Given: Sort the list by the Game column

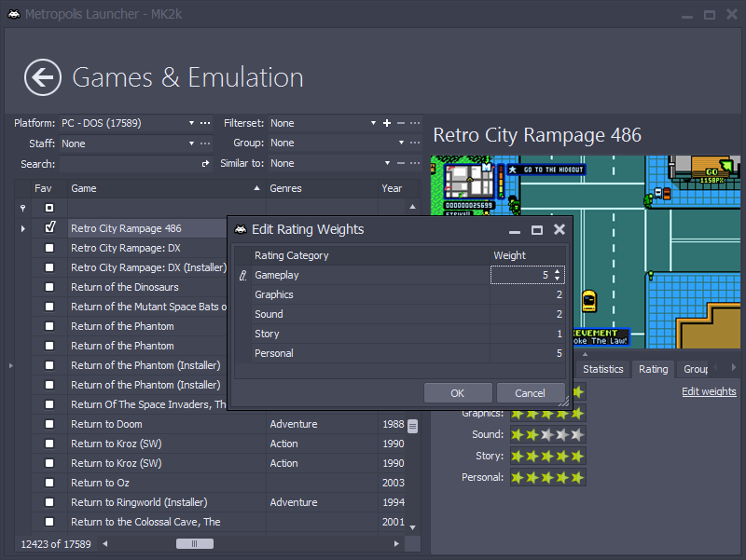Looking at the screenshot, I should tap(166, 188).
